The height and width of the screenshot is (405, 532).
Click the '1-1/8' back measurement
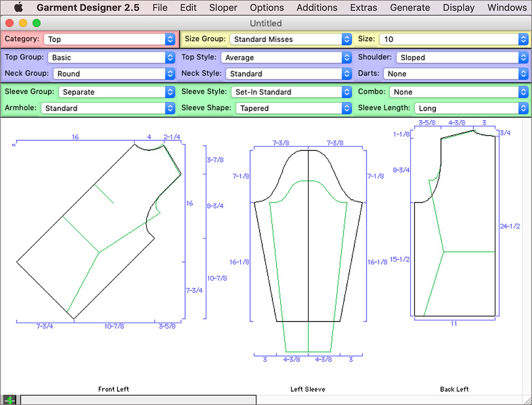coord(401,134)
